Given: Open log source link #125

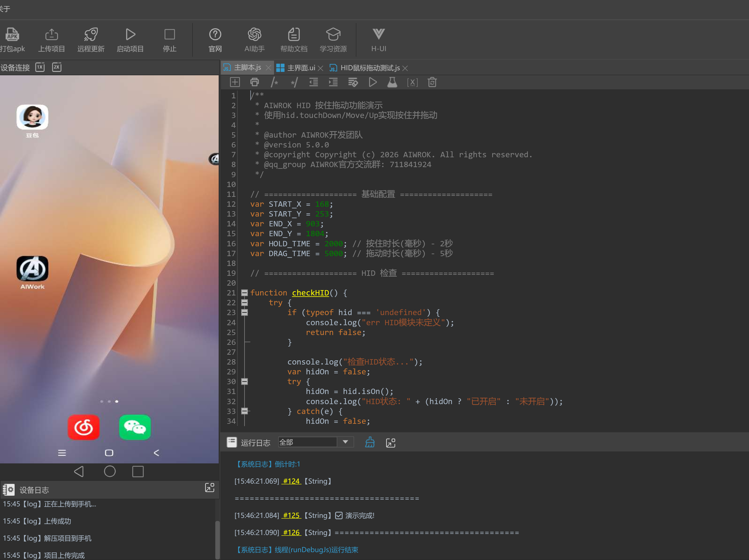Looking at the screenshot, I should [291, 515].
